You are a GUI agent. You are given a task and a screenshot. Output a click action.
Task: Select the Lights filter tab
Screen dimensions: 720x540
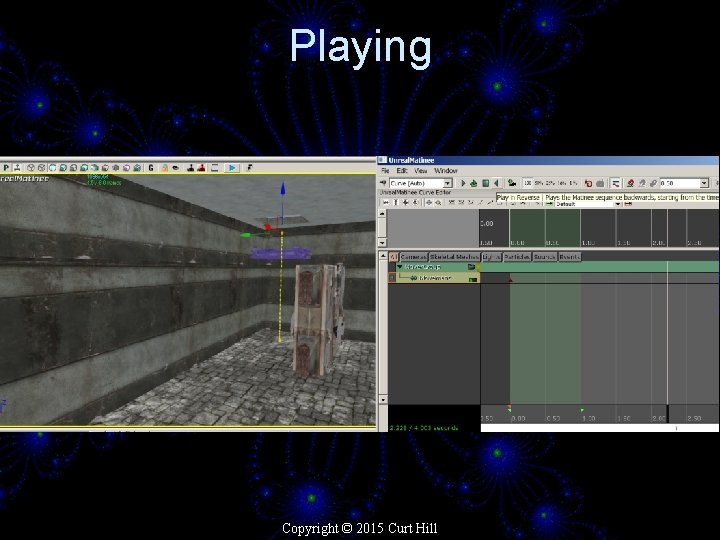coord(491,257)
